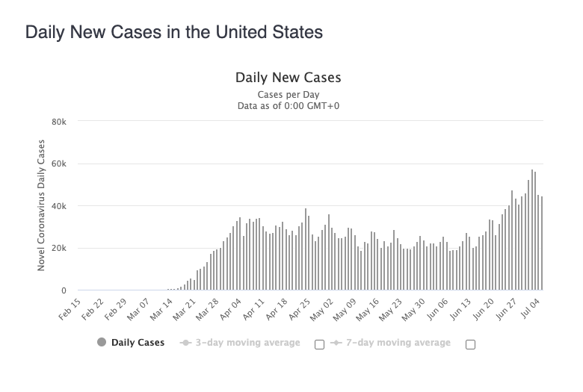
Task: Click the gray Daily Cases legend circle
Action: pos(102,343)
